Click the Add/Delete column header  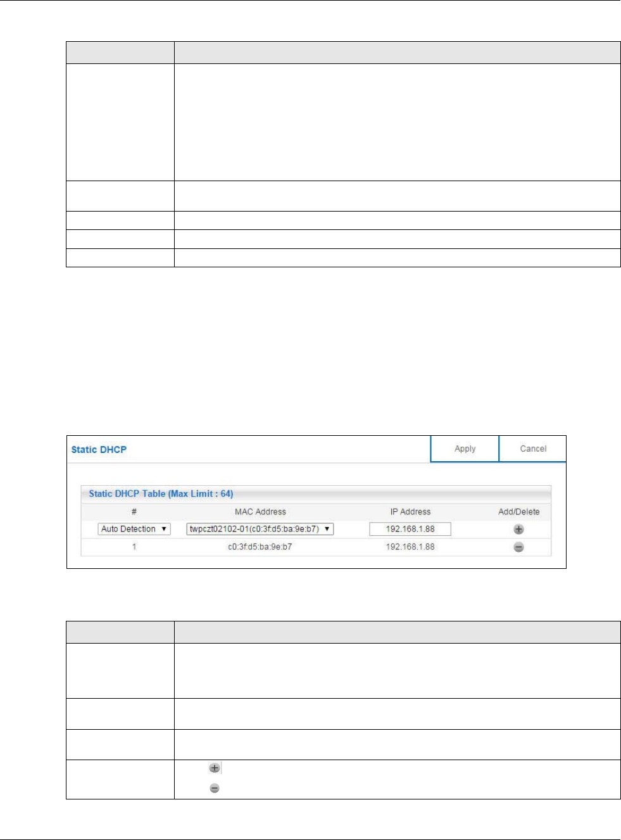click(519, 512)
